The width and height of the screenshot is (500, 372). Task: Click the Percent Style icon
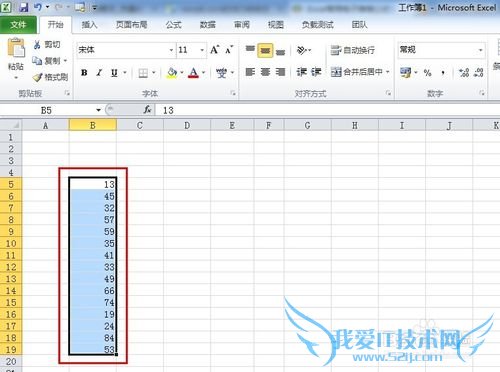pos(428,72)
